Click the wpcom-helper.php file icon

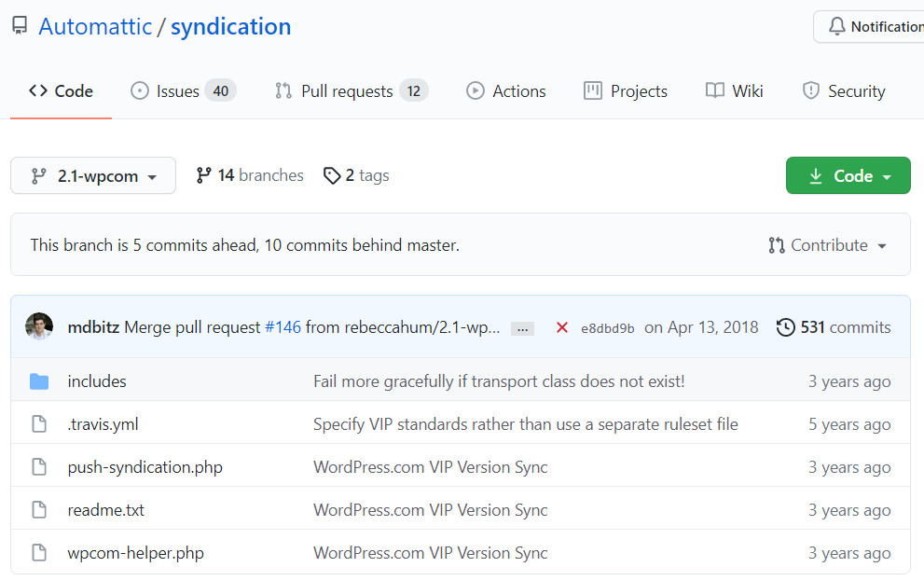click(38, 553)
